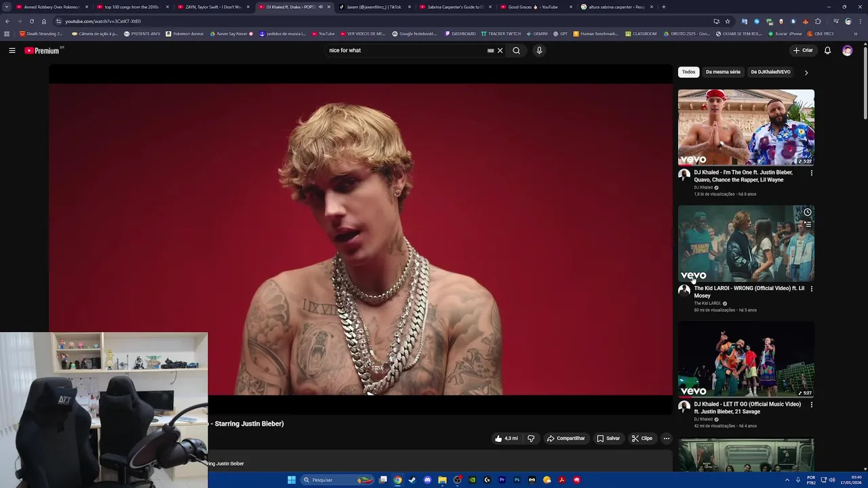Open options for LET IT GO video
The height and width of the screenshot is (488, 868).
coord(811,405)
